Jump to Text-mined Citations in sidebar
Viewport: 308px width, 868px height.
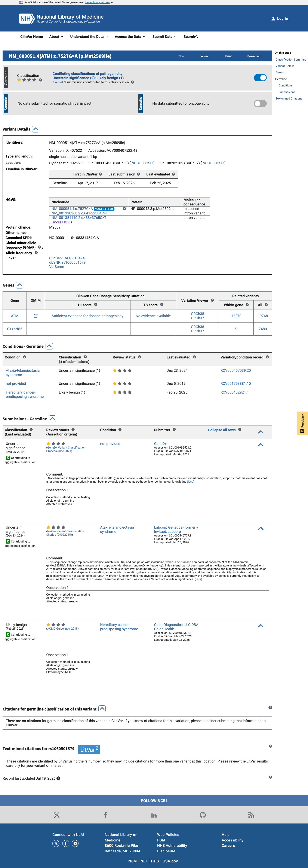point(289,99)
